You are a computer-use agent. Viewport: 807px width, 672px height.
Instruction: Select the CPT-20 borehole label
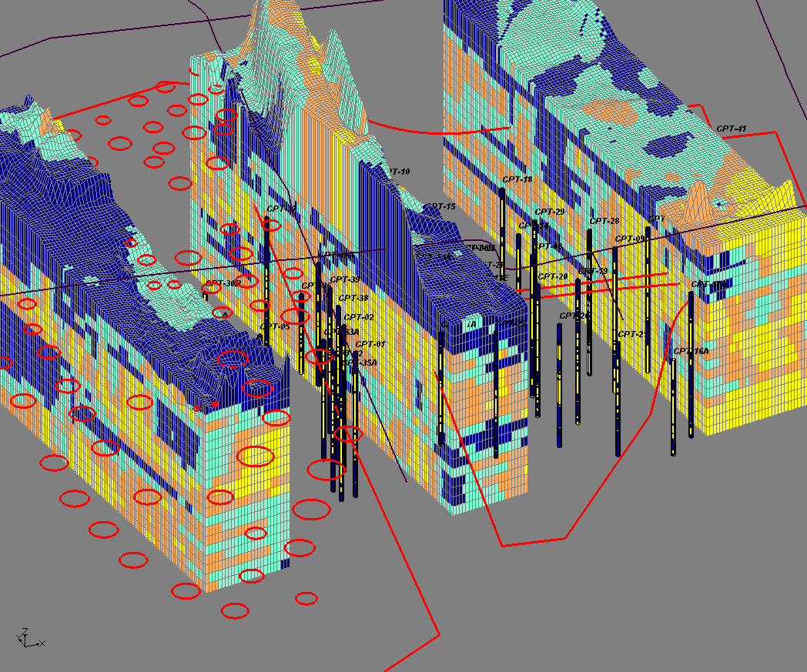coord(553,277)
